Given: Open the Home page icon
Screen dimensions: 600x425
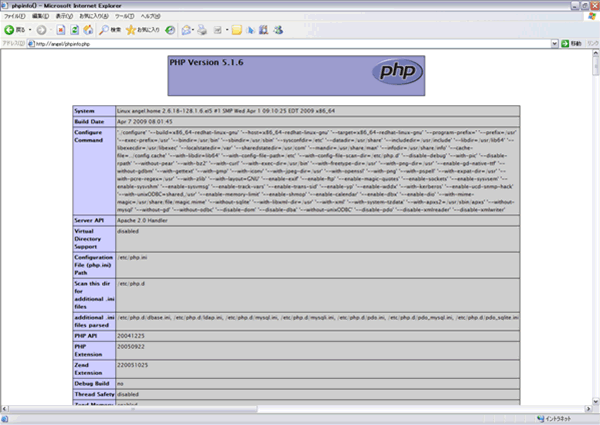Looking at the screenshot, I should click(x=88, y=30).
